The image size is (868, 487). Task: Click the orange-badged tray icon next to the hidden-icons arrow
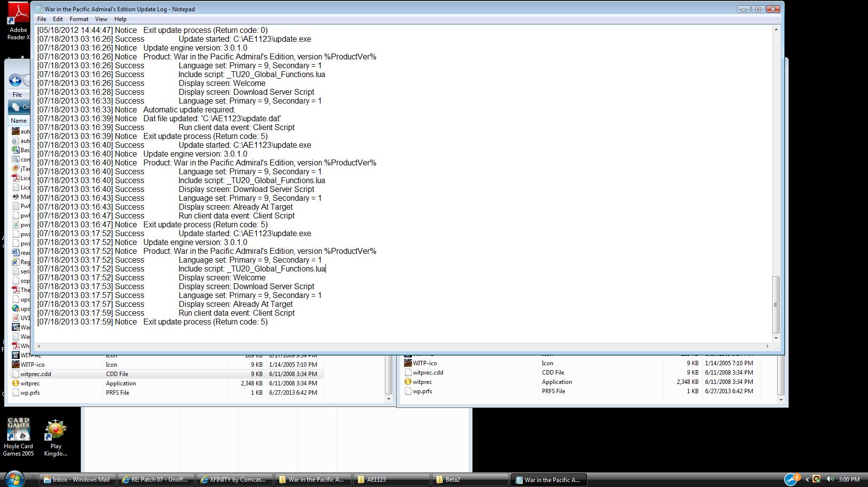pos(791,479)
